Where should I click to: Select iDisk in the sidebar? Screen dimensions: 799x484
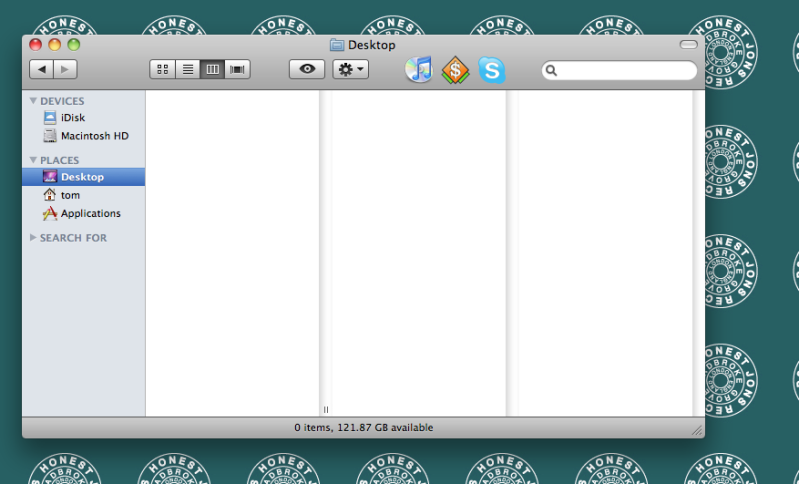[84, 118]
